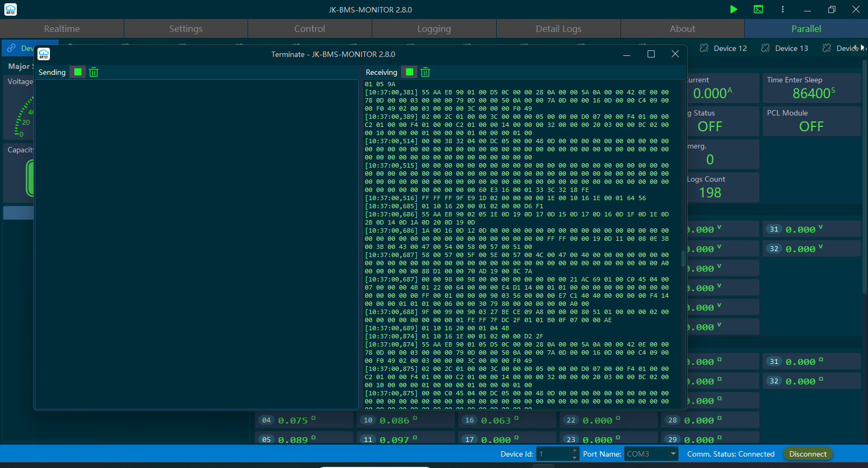Open the Port Name COM3 dropdown
Image resolution: width=868 pixels, height=468 pixels.
coord(673,454)
